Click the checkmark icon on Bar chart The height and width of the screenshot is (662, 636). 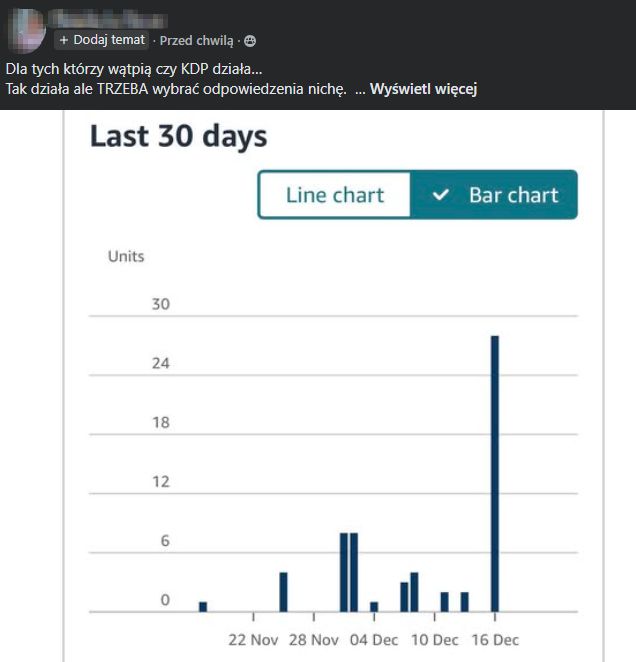click(441, 195)
